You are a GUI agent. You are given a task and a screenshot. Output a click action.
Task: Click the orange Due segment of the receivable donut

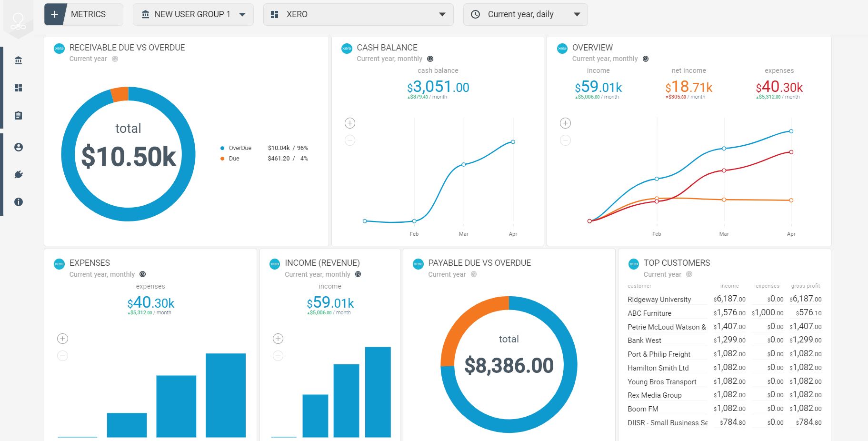pyautogui.click(x=120, y=94)
